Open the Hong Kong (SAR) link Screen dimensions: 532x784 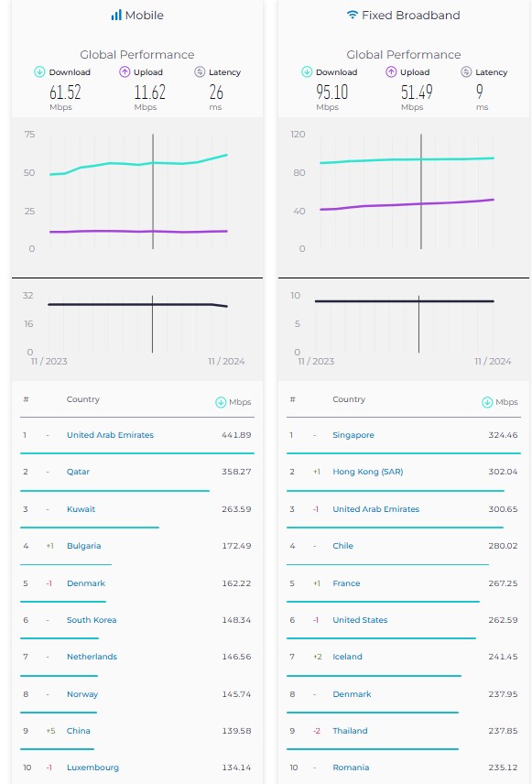tap(368, 472)
